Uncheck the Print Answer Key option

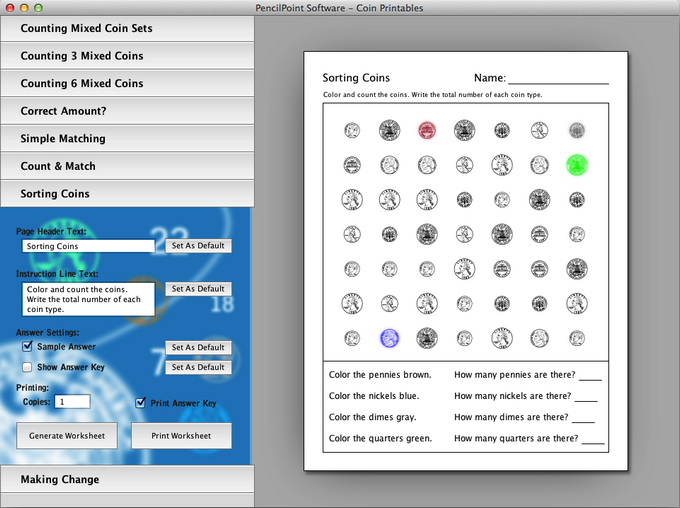pos(141,403)
